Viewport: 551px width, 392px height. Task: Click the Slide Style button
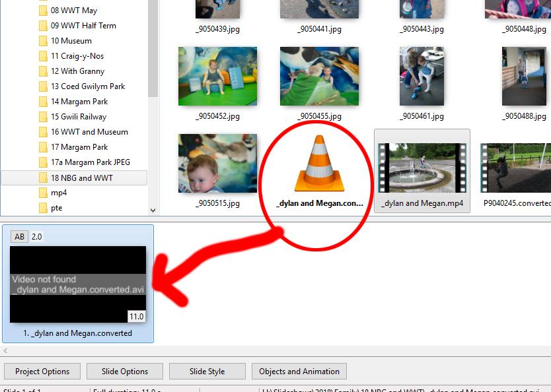tap(207, 372)
